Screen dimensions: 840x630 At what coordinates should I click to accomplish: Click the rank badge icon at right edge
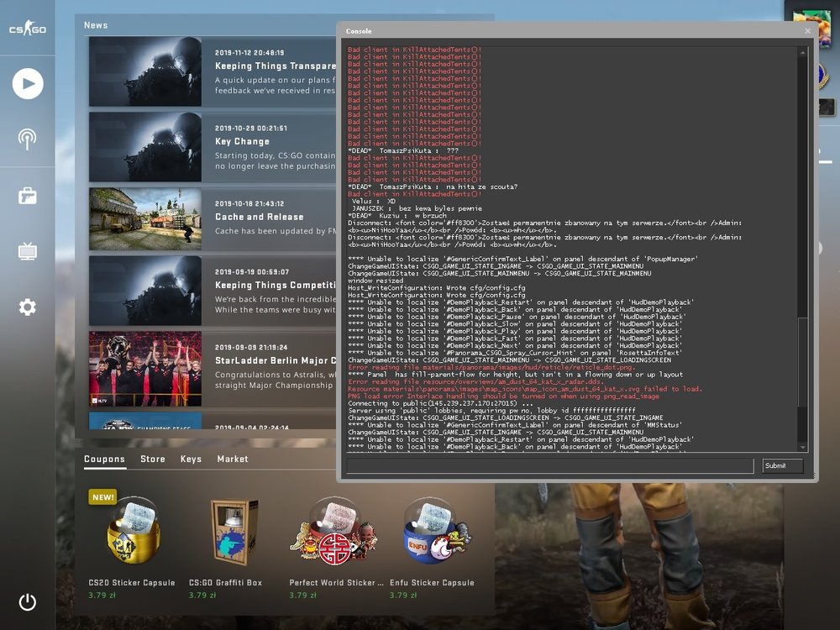pyautogui.click(x=823, y=76)
